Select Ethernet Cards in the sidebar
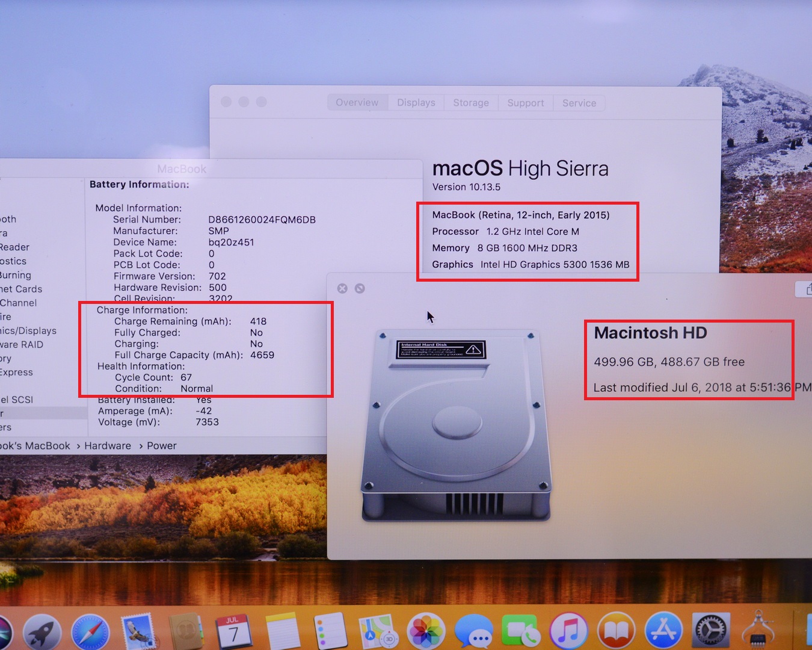The width and height of the screenshot is (812, 650). 21,289
